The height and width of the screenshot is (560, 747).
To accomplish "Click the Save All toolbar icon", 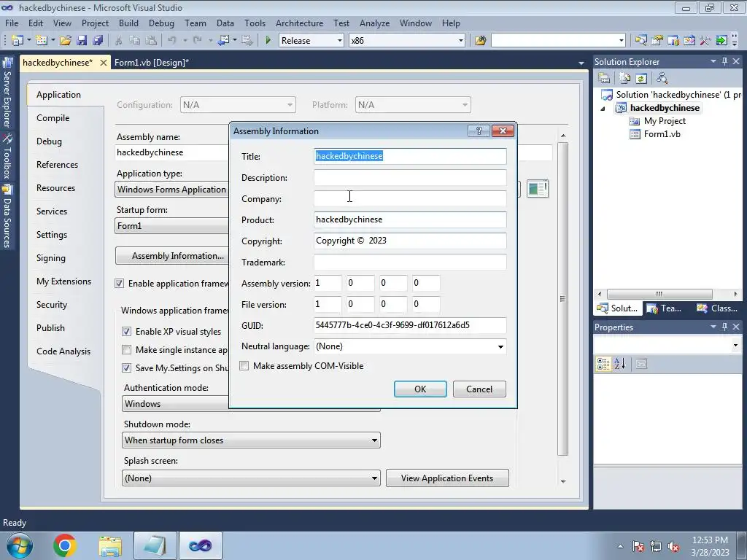I will [98, 41].
